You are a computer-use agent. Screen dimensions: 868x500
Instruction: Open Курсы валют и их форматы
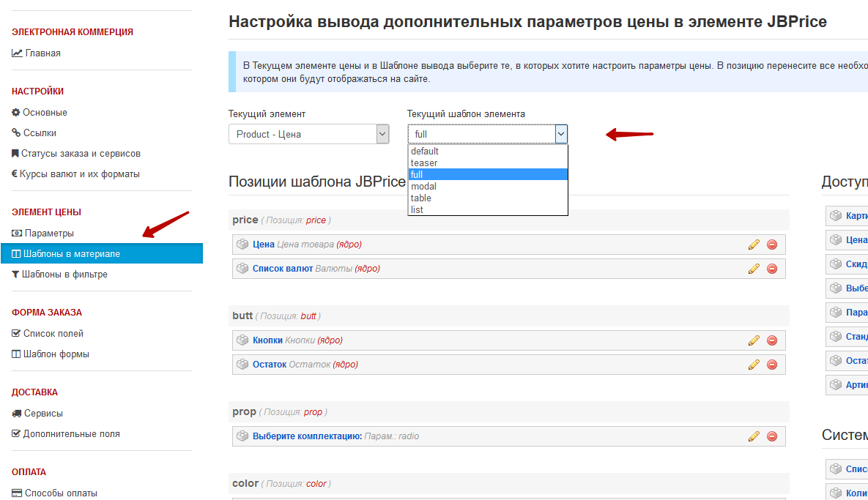[80, 174]
